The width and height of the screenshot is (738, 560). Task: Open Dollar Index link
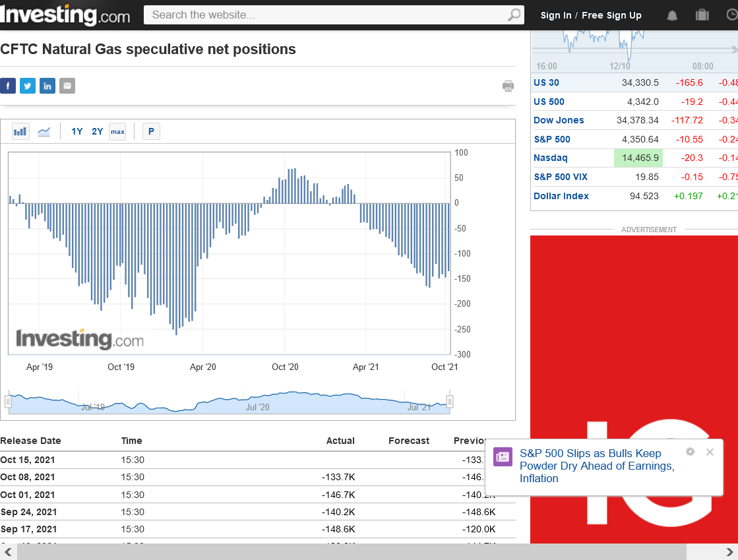pyautogui.click(x=561, y=196)
